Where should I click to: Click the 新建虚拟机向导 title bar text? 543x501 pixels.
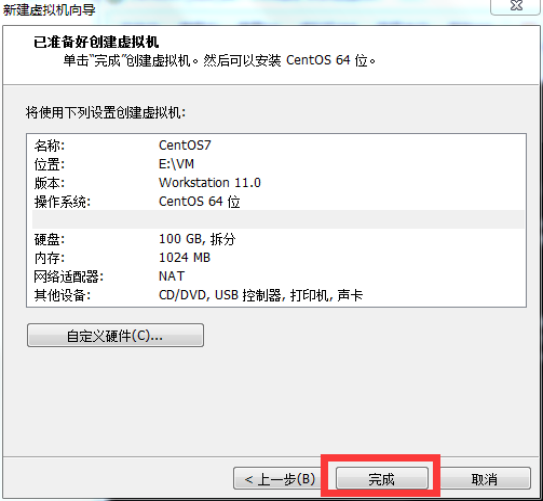coord(49,10)
